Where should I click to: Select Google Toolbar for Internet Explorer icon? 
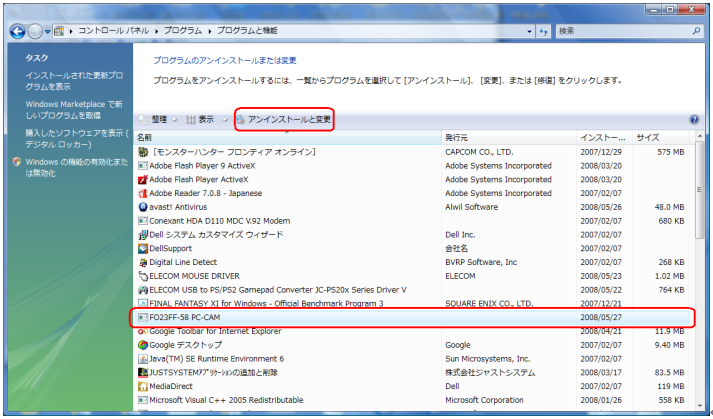click(143, 331)
